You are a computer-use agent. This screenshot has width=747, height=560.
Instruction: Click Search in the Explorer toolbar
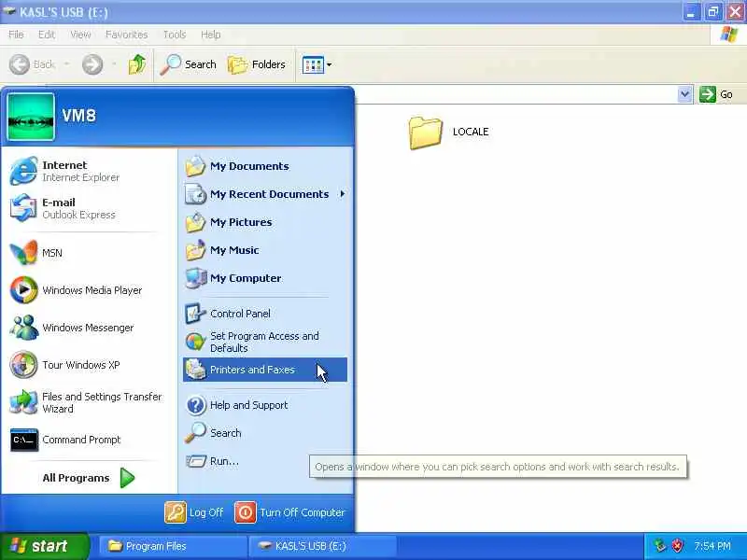189,64
